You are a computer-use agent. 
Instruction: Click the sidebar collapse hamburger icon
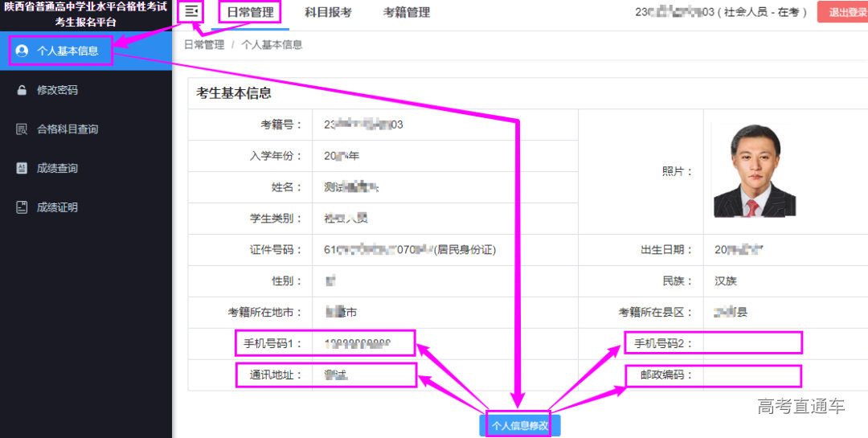[x=191, y=12]
